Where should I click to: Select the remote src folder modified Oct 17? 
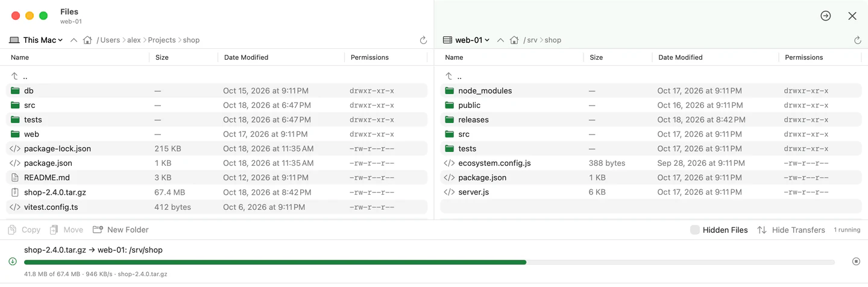point(651,134)
